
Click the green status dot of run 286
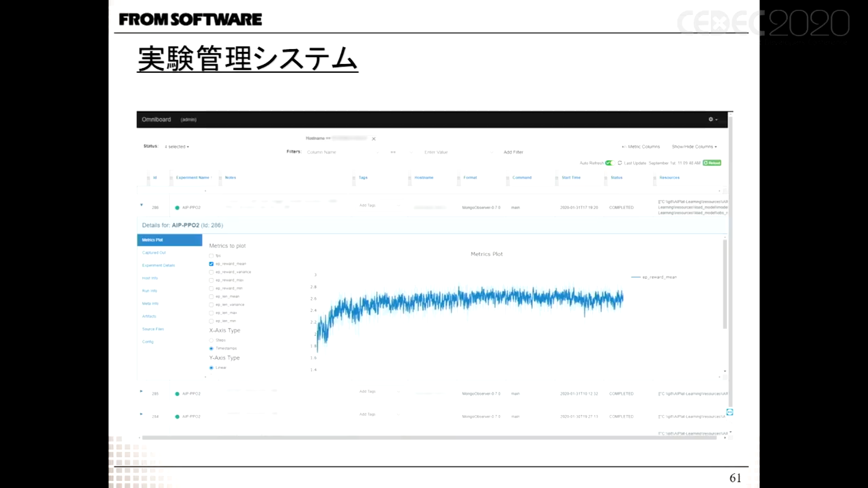tap(177, 208)
